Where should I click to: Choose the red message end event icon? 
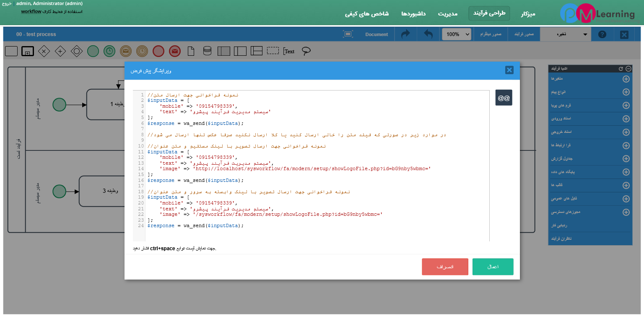point(175,51)
